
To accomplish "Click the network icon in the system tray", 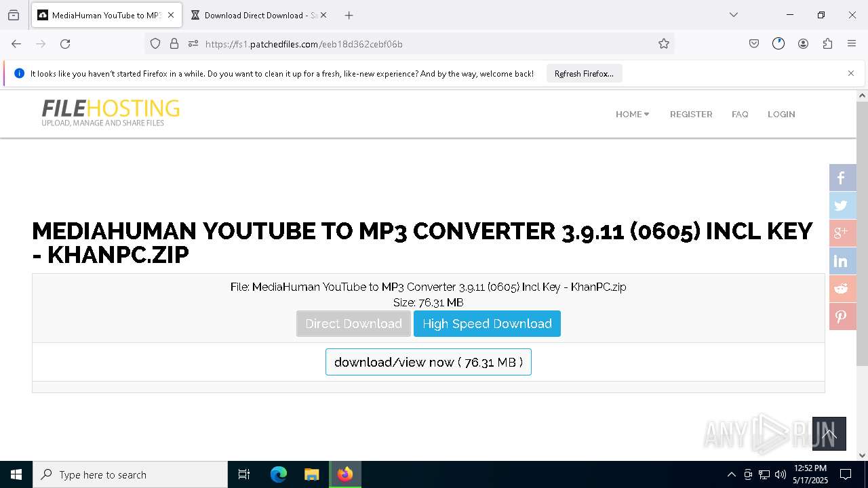I will (x=764, y=474).
